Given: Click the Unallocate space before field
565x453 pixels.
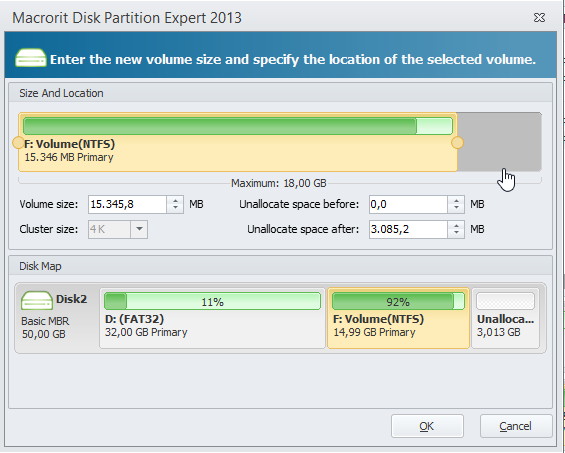Looking at the screenshot, I should 408,204.
